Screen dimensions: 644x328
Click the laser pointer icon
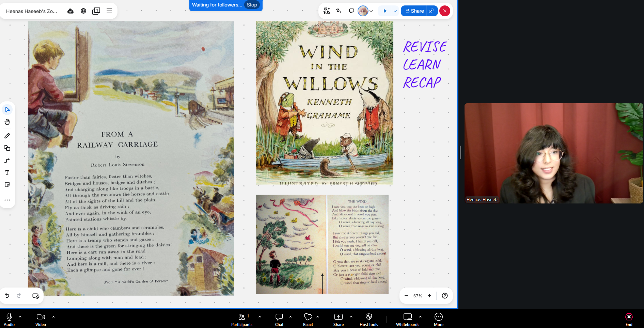(339, 11)
